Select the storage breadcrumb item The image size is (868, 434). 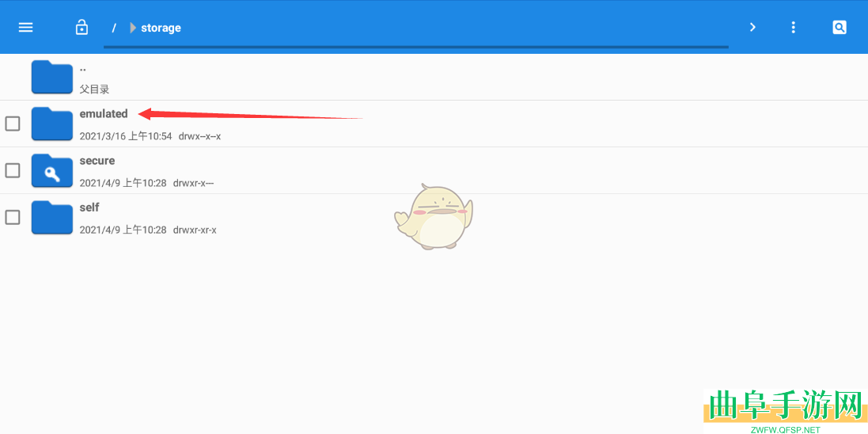tap(161, 28)
